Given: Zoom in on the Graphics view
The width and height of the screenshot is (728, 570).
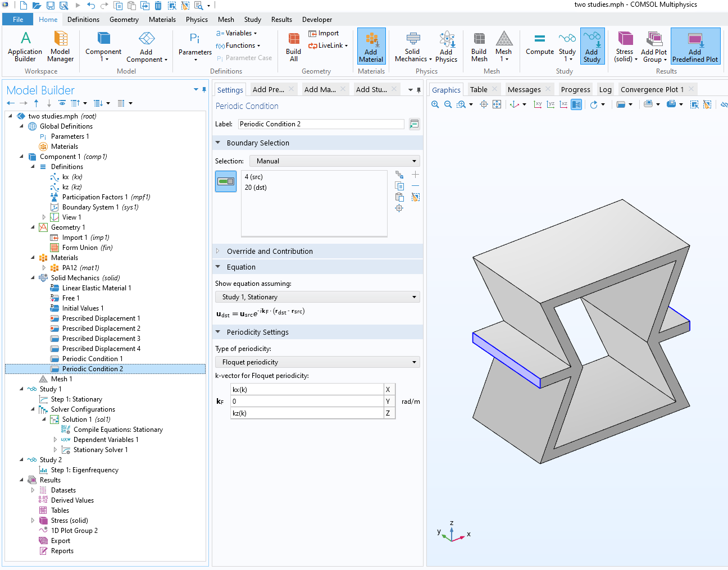Looking at the screenshot, I should (x=435, y=104).
